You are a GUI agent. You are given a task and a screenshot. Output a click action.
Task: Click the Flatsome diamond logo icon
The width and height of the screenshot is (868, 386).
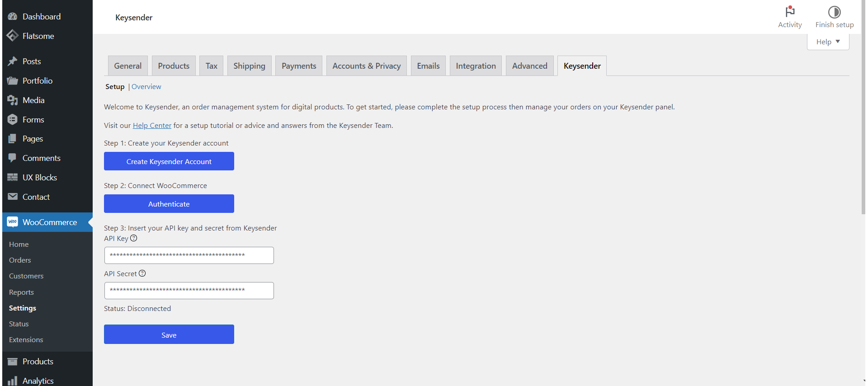click(13, 36)
